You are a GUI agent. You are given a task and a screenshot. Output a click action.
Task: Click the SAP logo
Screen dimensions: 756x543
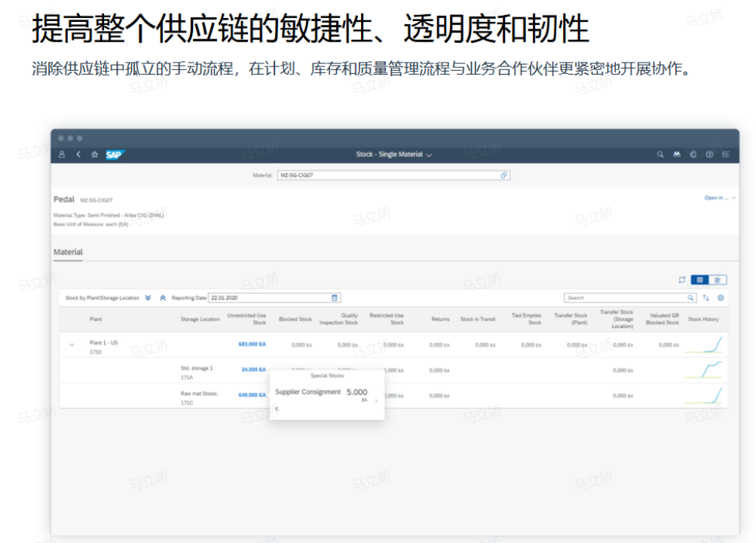click(x=115, y=155)
